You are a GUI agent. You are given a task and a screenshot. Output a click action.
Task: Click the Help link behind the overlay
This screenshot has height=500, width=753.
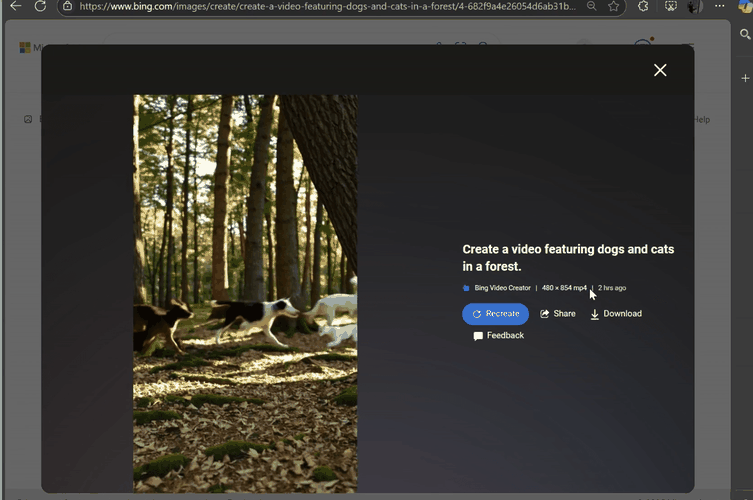(702, 119)
